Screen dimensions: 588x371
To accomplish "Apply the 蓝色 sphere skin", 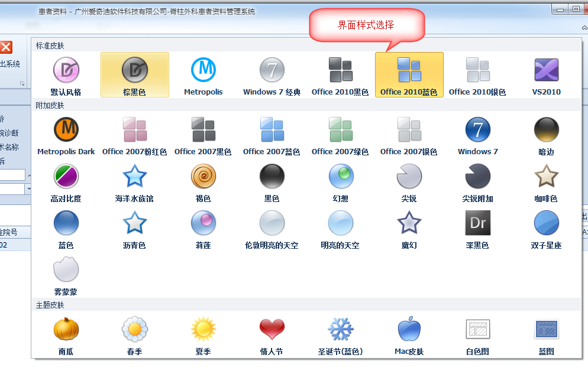I will [66, 229].
